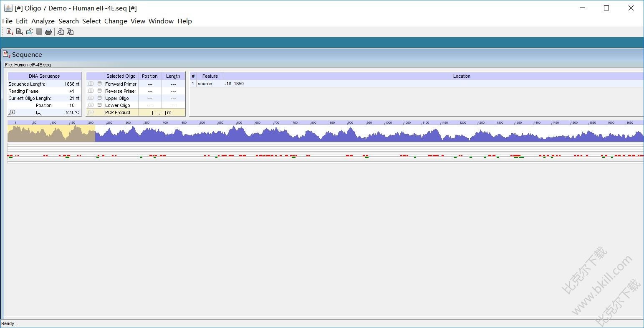Viewport: 644px width, 328px height.
Task: Click the single-page search magnifier icon
Action: 61,32
